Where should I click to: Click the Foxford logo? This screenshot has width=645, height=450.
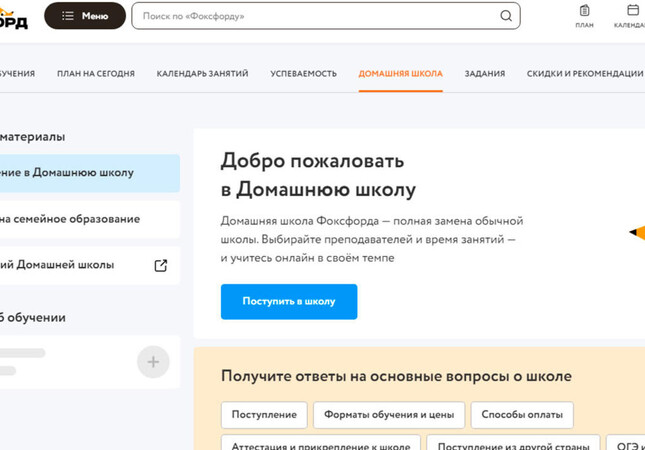click(13, 19)
